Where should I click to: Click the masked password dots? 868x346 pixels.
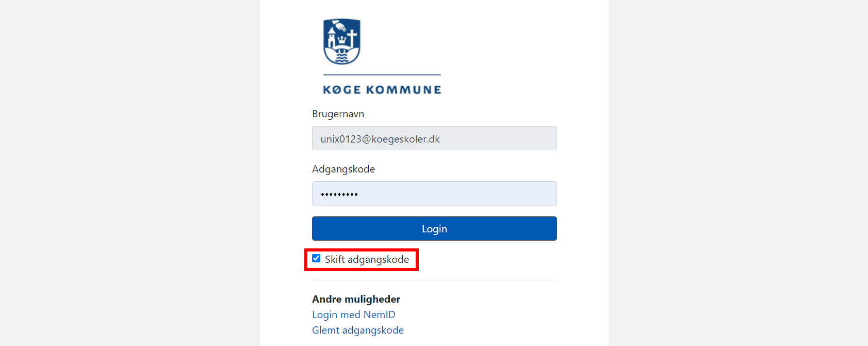[339, 195]
